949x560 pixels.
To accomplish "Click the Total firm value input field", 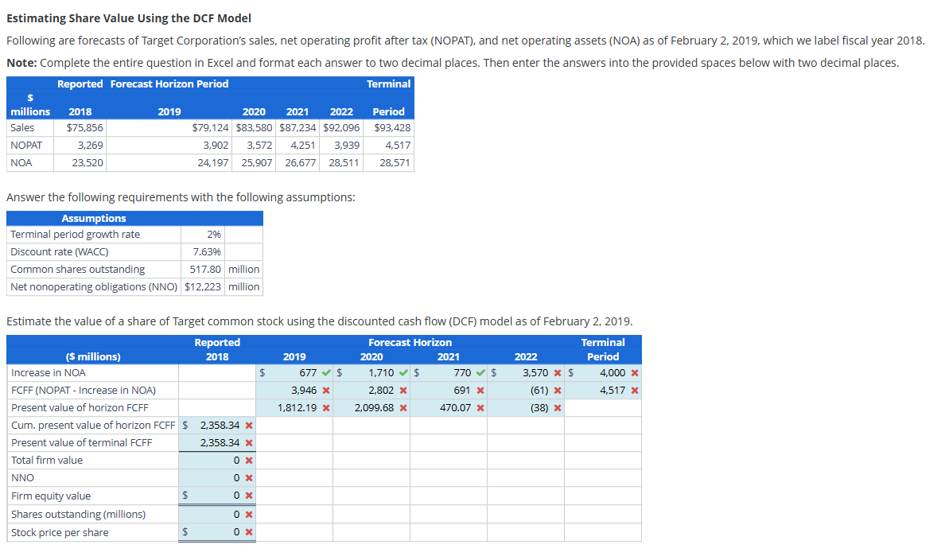I will pyautogui.click(x=217, y=461).
